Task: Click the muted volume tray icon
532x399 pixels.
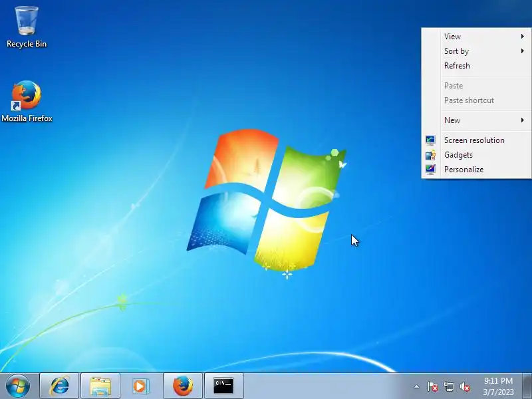Action: click(465, 386)
